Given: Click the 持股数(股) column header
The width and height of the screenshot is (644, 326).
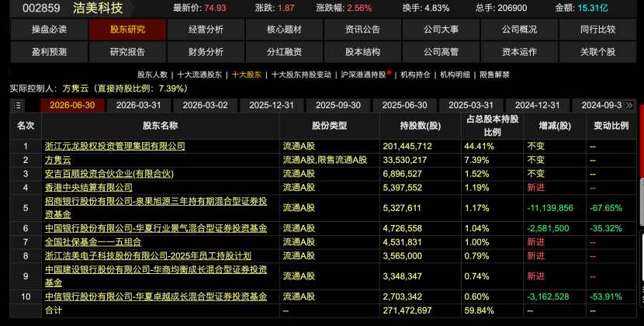Looking at the screenshot, I should coord(421,126).
